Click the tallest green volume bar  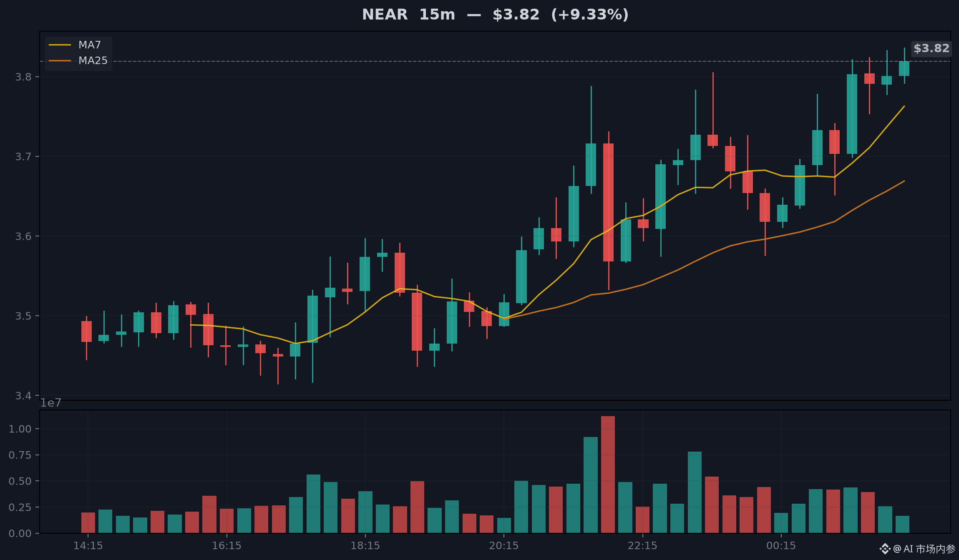591,485
